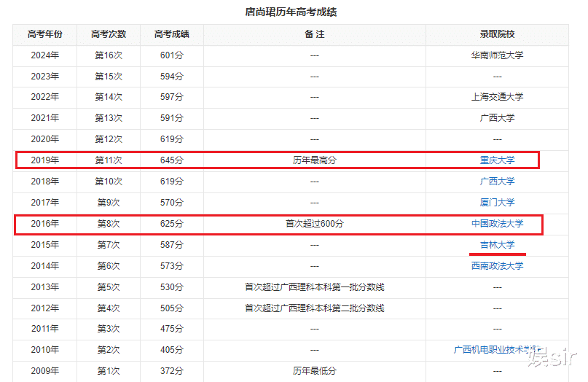The image size is (588, 382).
Task: Select the 505分 score cell
Action: click(x=172, y=308)
